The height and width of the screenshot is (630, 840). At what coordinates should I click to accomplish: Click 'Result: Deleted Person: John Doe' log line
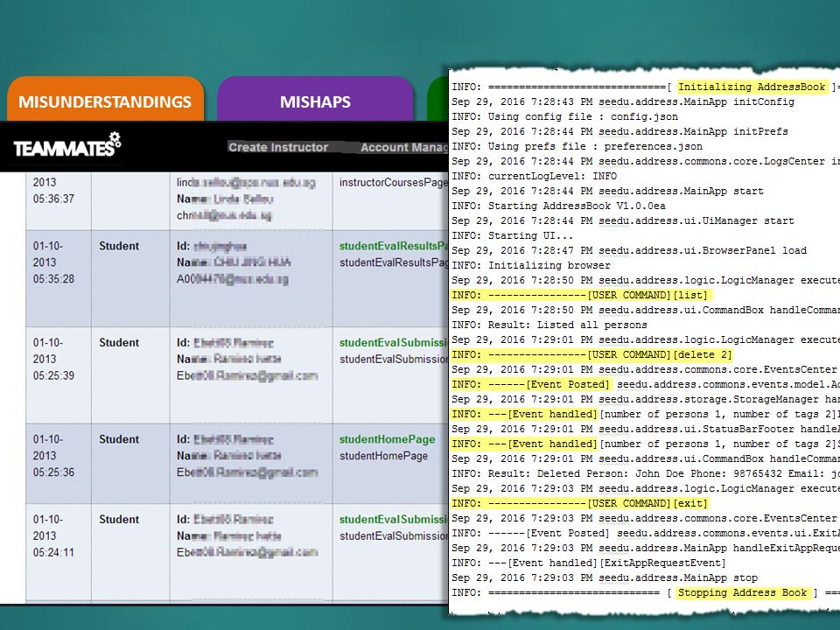point(646,473)
